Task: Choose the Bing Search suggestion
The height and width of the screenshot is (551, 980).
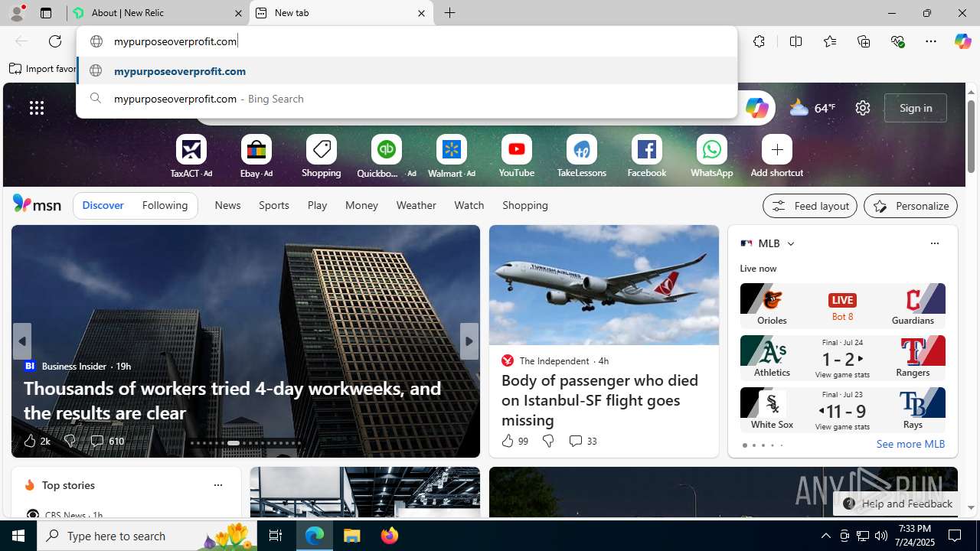Action: pyautogui.click(x=407, y=99)
